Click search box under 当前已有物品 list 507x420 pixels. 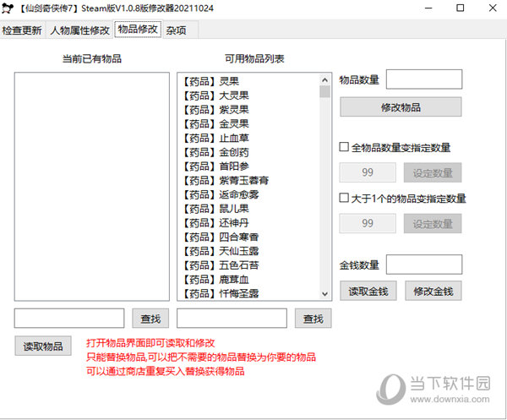69,318
